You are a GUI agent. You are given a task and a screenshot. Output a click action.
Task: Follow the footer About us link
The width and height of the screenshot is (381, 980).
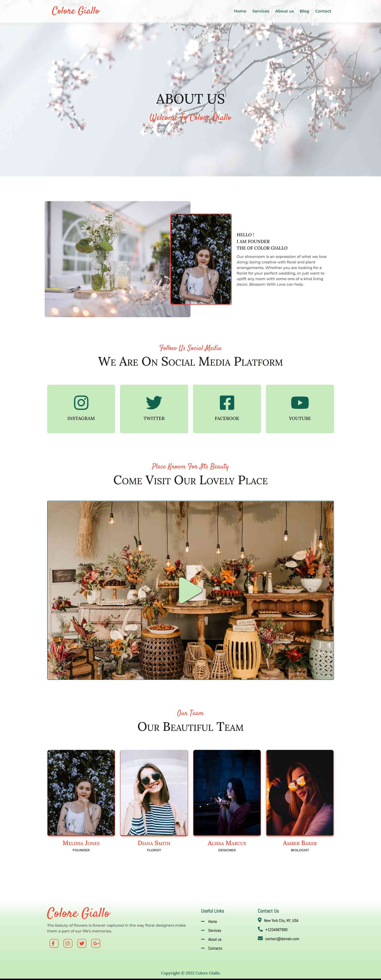coord(215,939)
